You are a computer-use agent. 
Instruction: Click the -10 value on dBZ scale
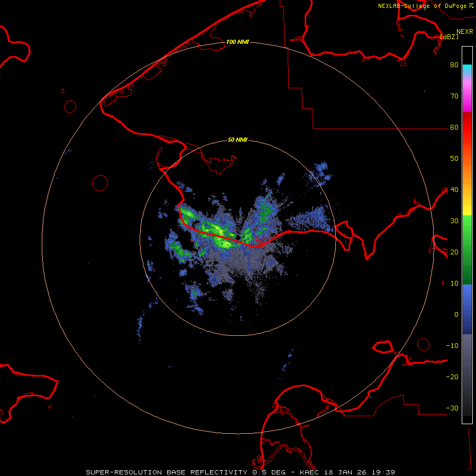[x=452, y=345]
